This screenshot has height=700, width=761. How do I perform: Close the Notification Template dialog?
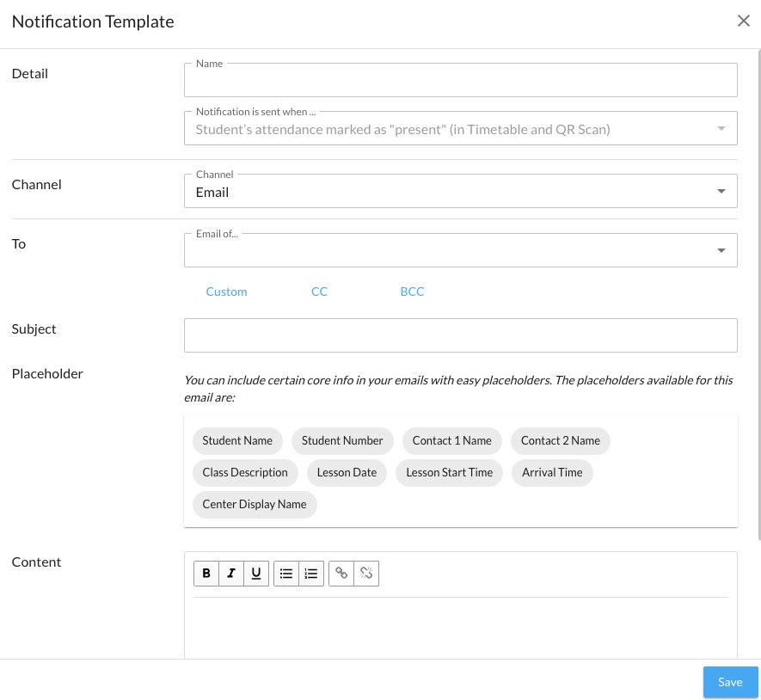click(x=744, y=21)
